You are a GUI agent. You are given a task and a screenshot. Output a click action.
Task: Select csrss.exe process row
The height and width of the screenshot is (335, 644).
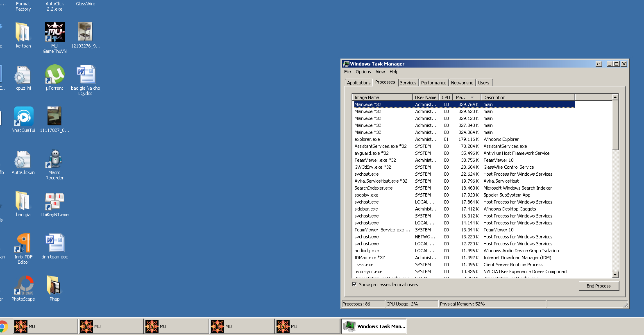(464, 265)
